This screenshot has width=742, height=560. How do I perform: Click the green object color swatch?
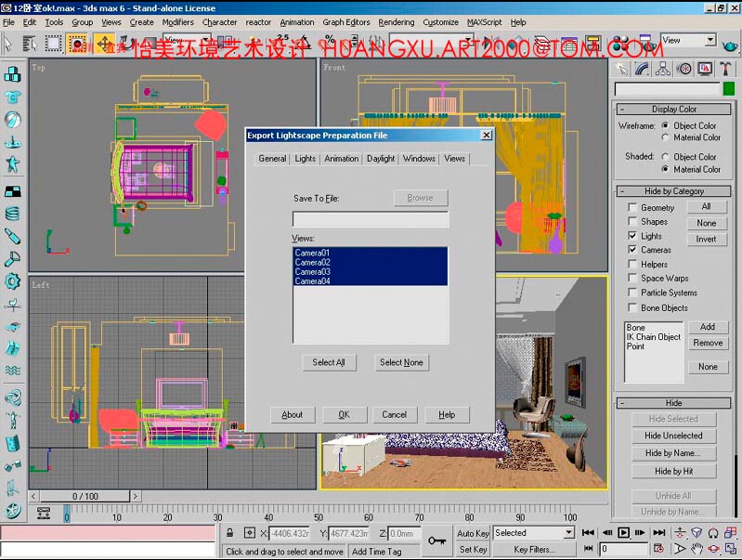[729, 88]
